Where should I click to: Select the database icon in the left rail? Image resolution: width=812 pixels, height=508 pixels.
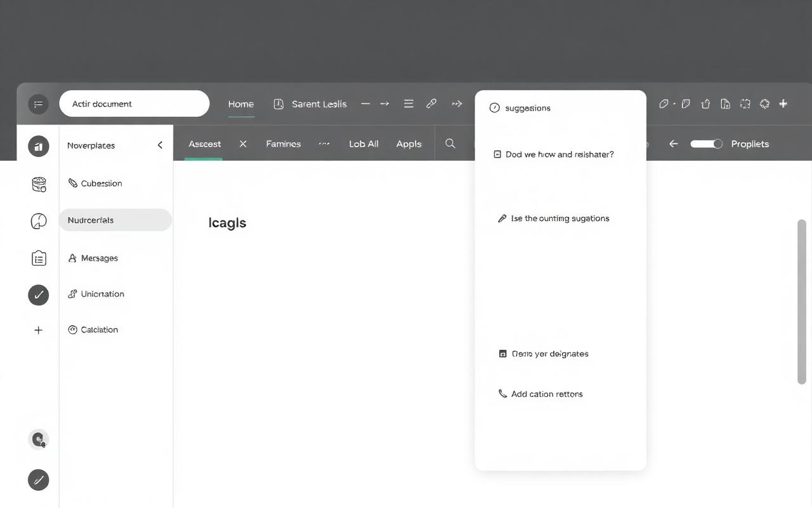(x=38, y=184)
